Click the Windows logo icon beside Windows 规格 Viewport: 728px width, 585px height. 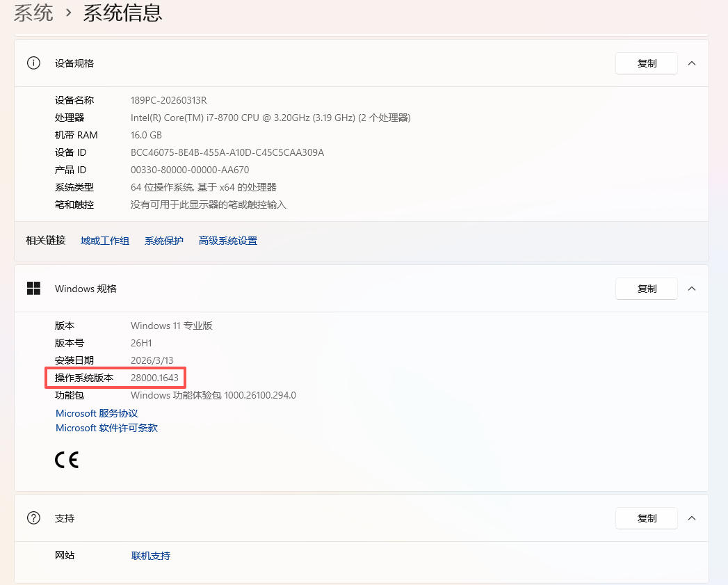coord(33,289)
